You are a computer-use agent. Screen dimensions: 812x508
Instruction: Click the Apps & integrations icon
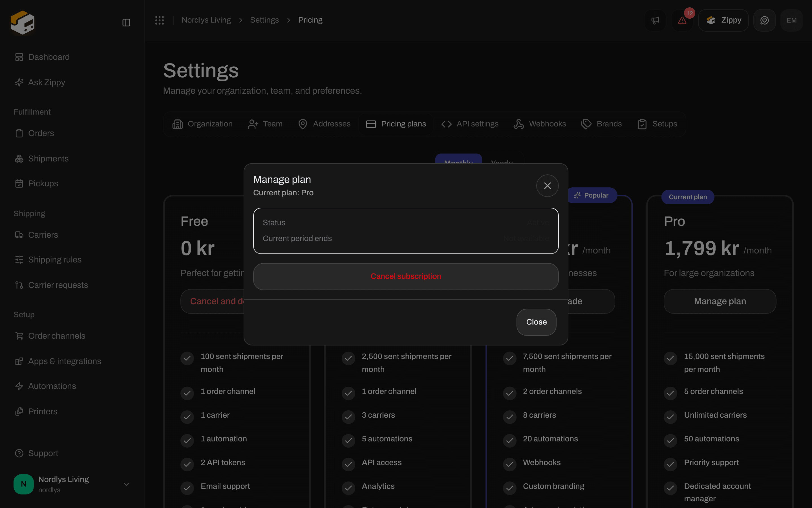point(19,361)
